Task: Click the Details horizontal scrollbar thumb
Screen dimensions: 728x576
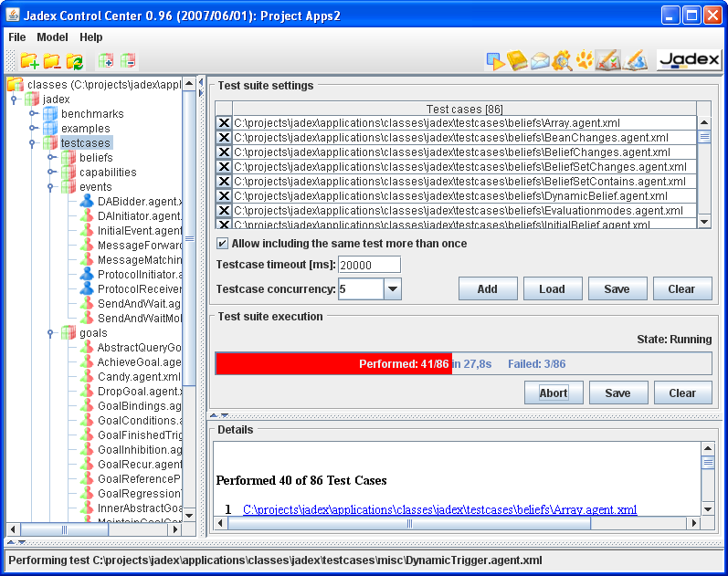Action: point(409,523)
